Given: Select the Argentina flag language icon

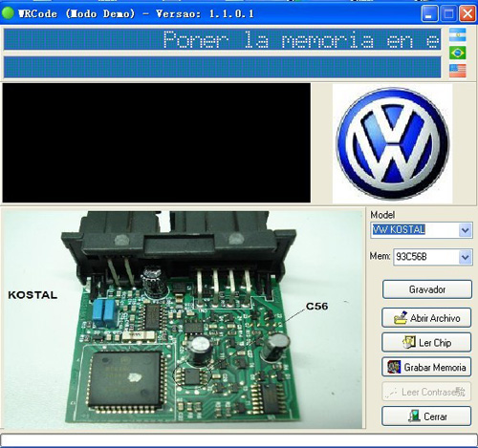Looking at the screenshot, I should 458,35.
